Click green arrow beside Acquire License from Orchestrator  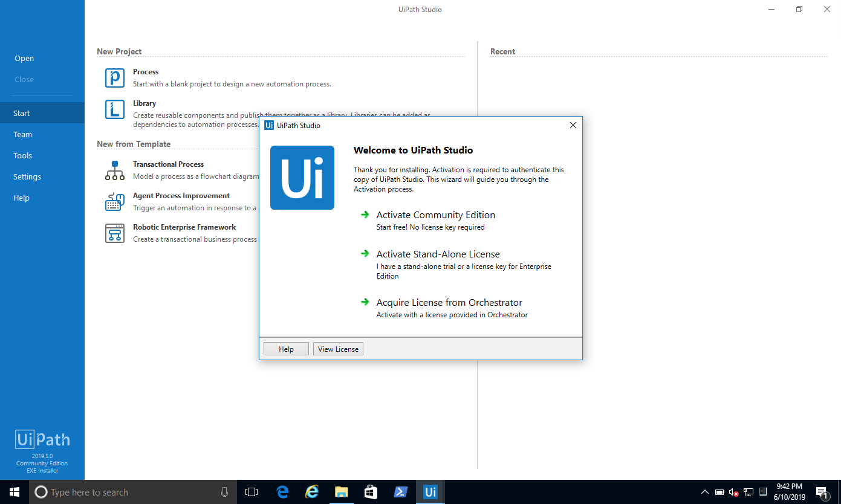pyautogui.click(x=365, y=302)
